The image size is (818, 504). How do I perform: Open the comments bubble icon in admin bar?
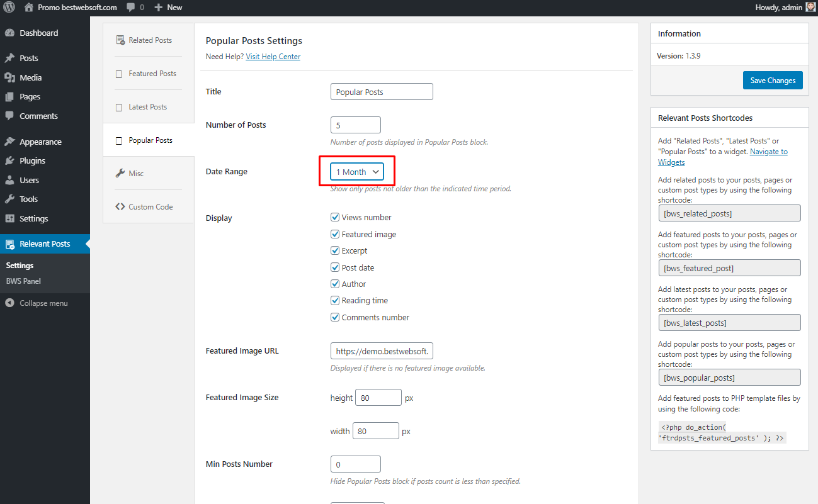pyautogui.click(x=130, y=8)
